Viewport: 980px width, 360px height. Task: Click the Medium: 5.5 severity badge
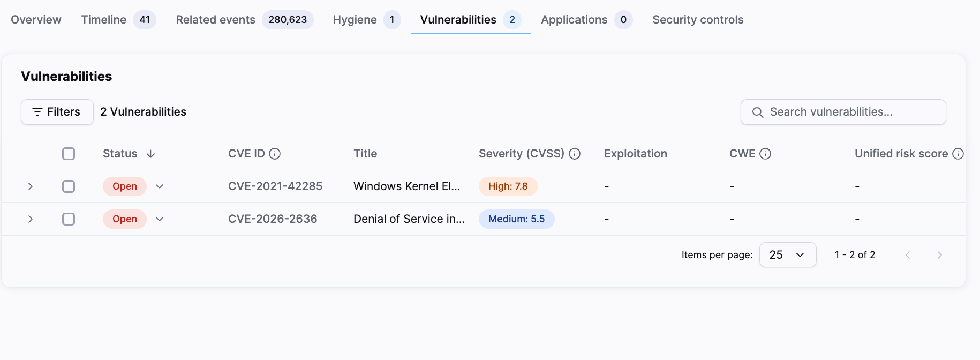tap(517, 219)
